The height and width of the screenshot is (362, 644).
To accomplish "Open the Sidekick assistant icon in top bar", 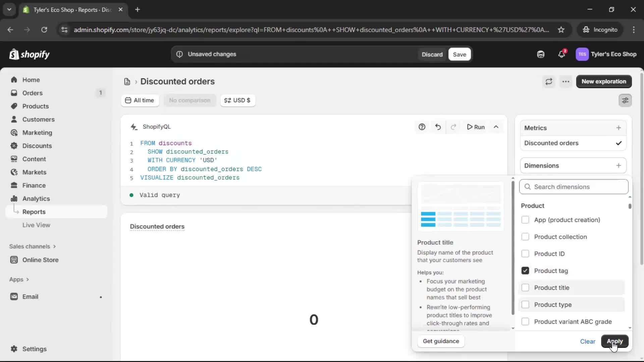I will 541,54.
